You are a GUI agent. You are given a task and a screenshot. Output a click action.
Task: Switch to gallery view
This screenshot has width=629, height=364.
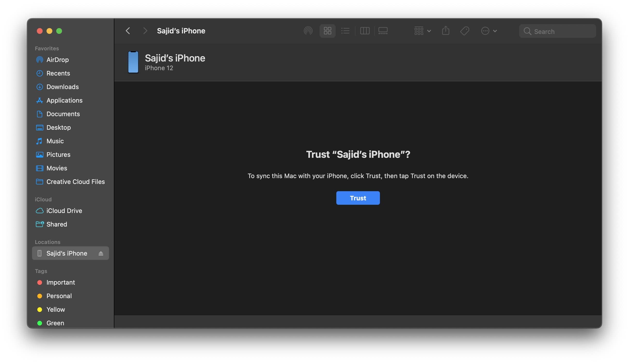point(383,31)
